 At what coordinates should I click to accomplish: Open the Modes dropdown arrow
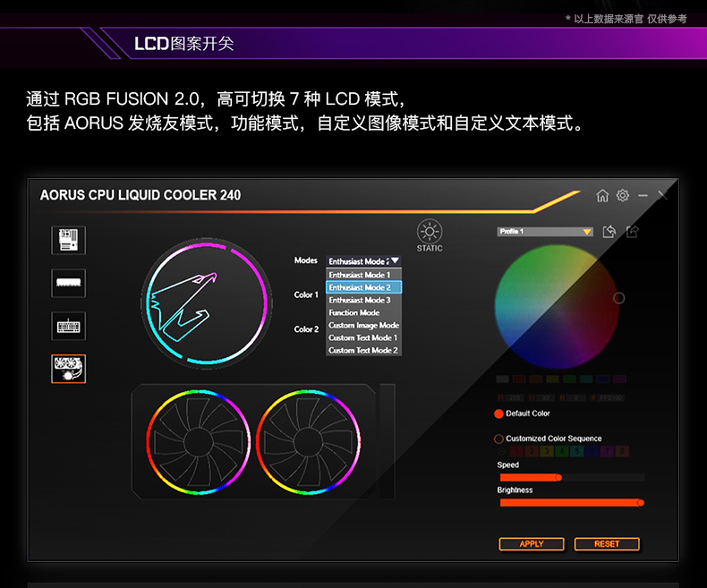pos(395,261)
